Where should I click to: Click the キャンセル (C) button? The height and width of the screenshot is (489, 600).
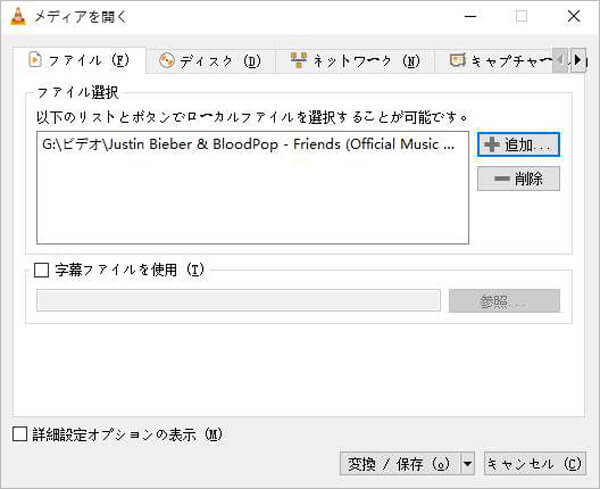(535, 464)
